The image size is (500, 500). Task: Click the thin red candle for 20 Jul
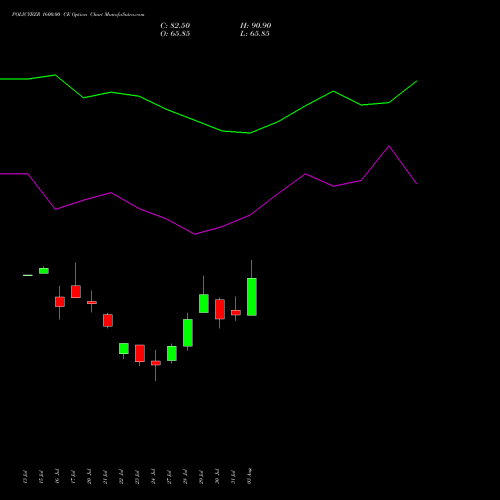(92, 302)
